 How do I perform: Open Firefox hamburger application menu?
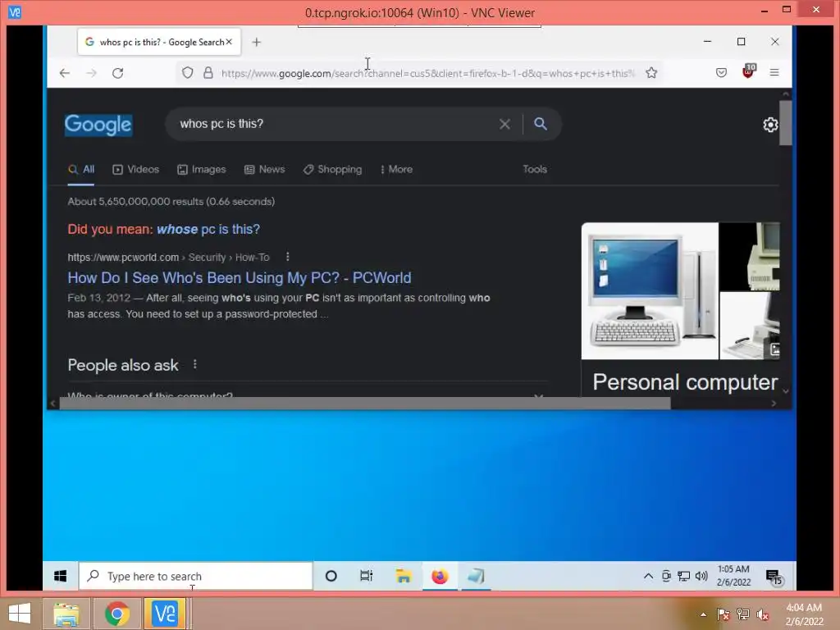tap(774, 72)
